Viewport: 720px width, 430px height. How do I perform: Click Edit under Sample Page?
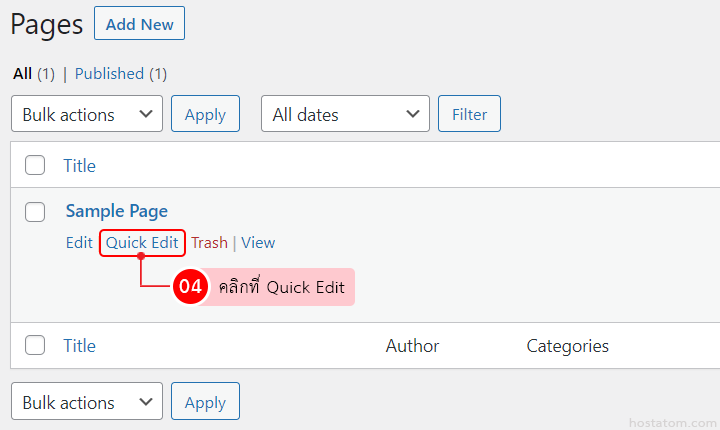click(x=79, y=243)
